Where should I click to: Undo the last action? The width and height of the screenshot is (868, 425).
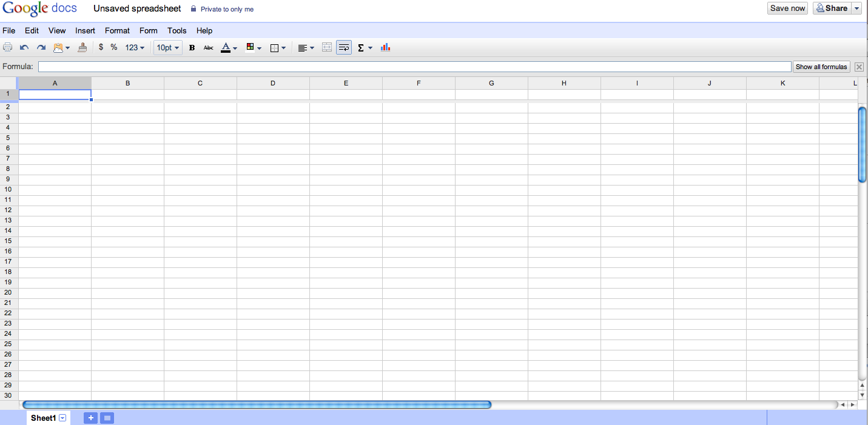coord(24,47)
